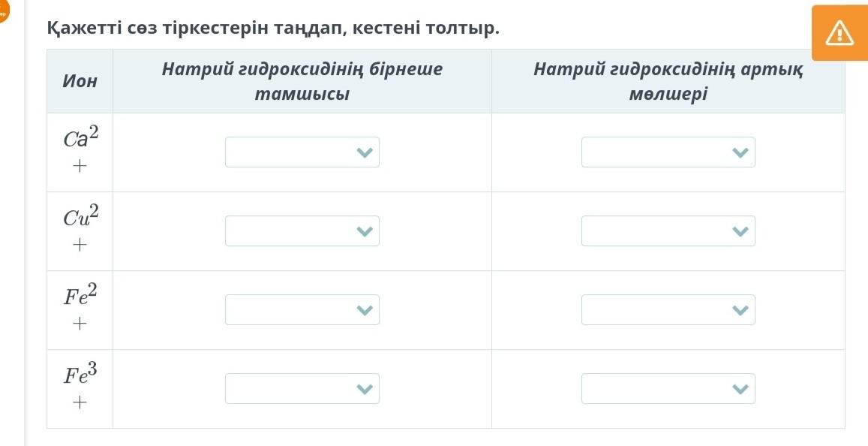
Task: Open the Ca2+ few drops dropdown
Action: pyautogui.click(x=302, y=152)
